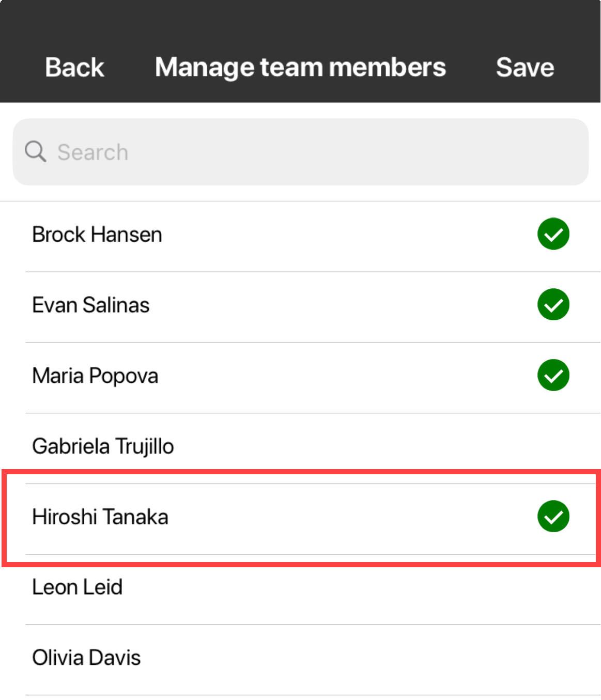Click the Search placeholder text

point(93,152)
